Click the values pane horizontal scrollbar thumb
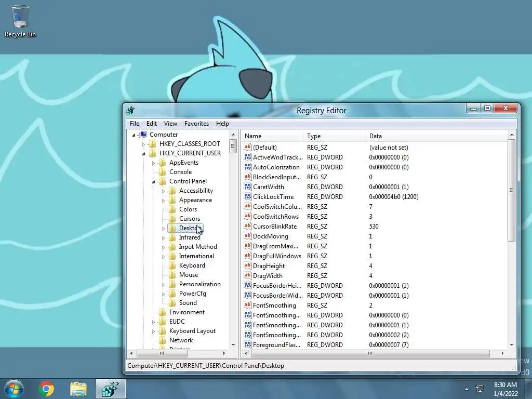The image size is (532, 399). 370,353
